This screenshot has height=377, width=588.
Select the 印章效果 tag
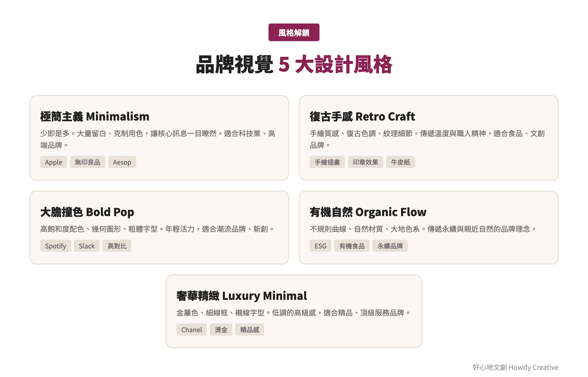[x=366, y=162]
